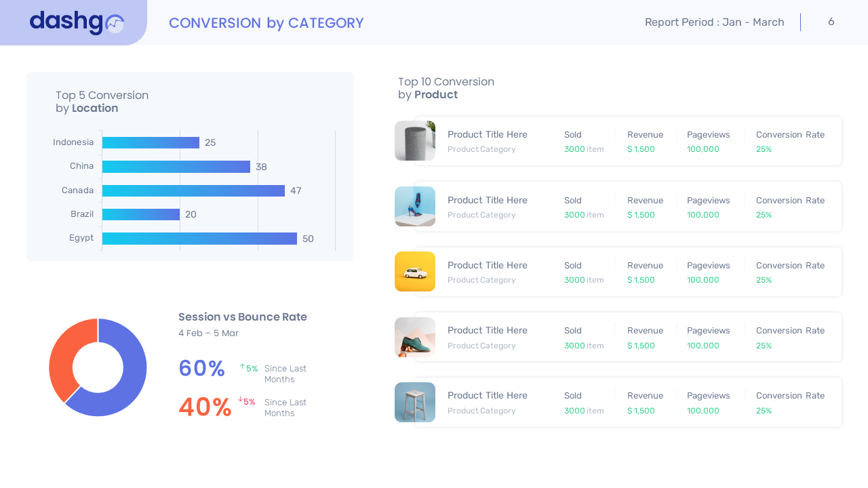Viewport: 868px width, 488px height.
Task: Select the gray basket product thumbnail icon
Action: [414, 141]
